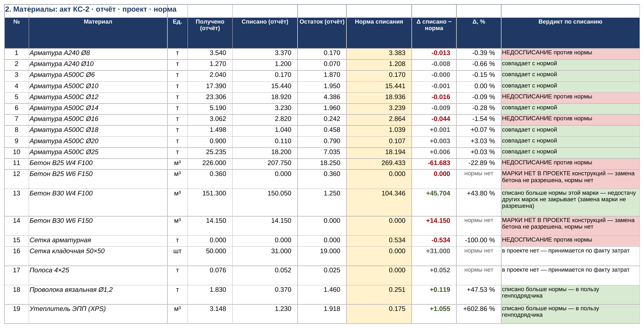Select the received value 25.235
This screenshot has width=644, height=328.
click(x=210, y=153)
